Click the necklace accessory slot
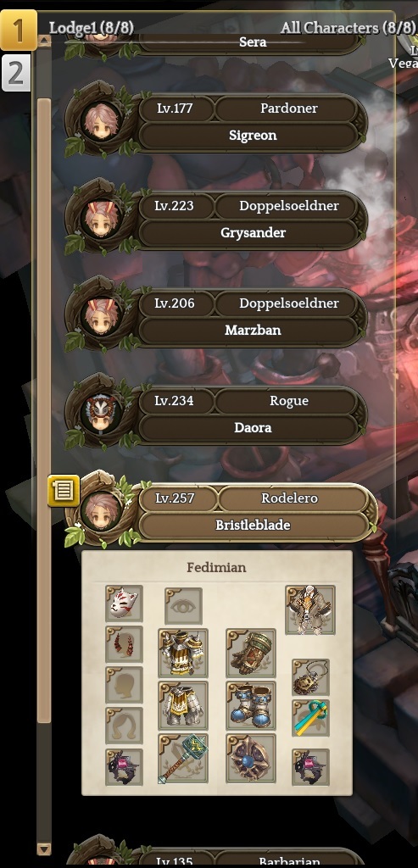 click(310, 677)
